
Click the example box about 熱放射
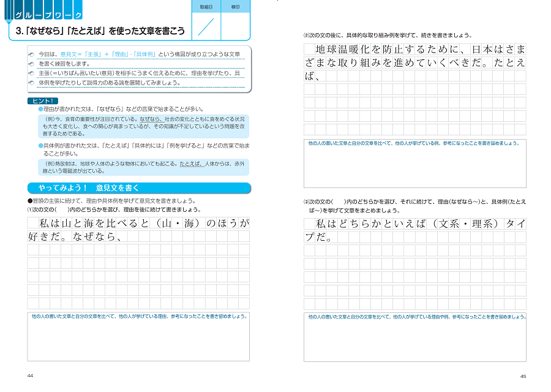(x=143, y=167)
